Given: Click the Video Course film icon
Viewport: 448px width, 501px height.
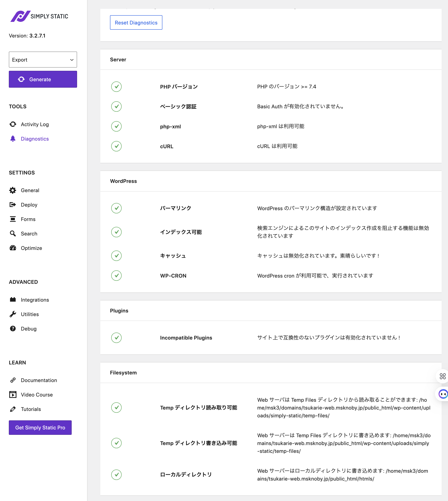Looking at the screenshot, I should (13, 395).
